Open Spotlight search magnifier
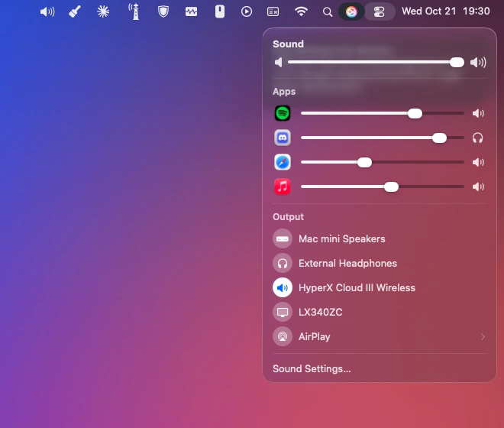 [x=327, y=12]
